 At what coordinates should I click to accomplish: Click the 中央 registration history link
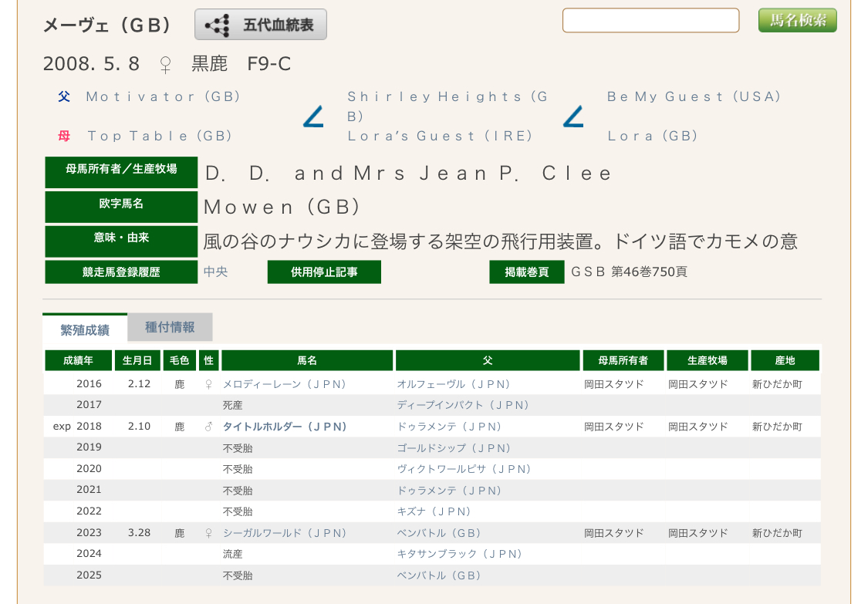(215, 272)
